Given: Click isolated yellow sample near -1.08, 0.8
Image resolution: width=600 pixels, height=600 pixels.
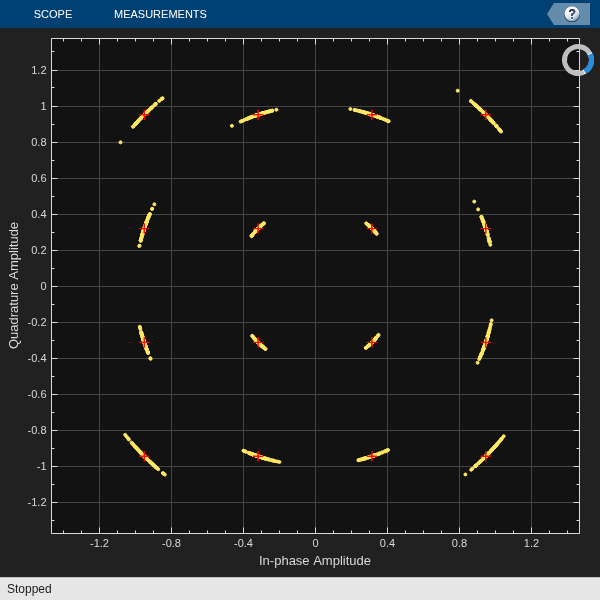Looking at the screenshot, I should point(121,142).
